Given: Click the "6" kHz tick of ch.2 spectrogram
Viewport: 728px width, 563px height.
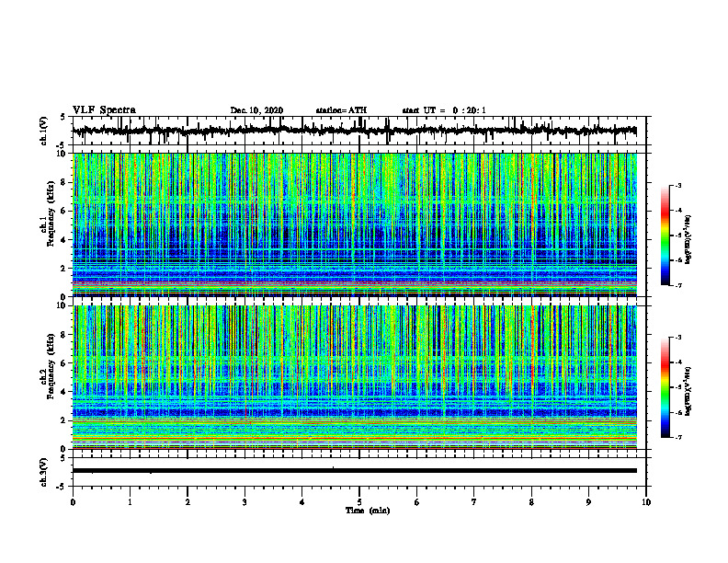Looking at the screenshot, I should pyautogui.click(x=64, y=363).
